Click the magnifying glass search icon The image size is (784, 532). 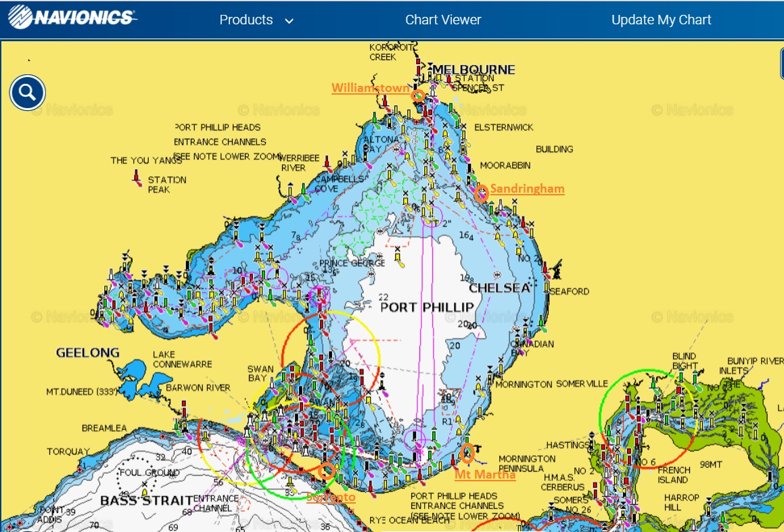click(x=27, y=93)
